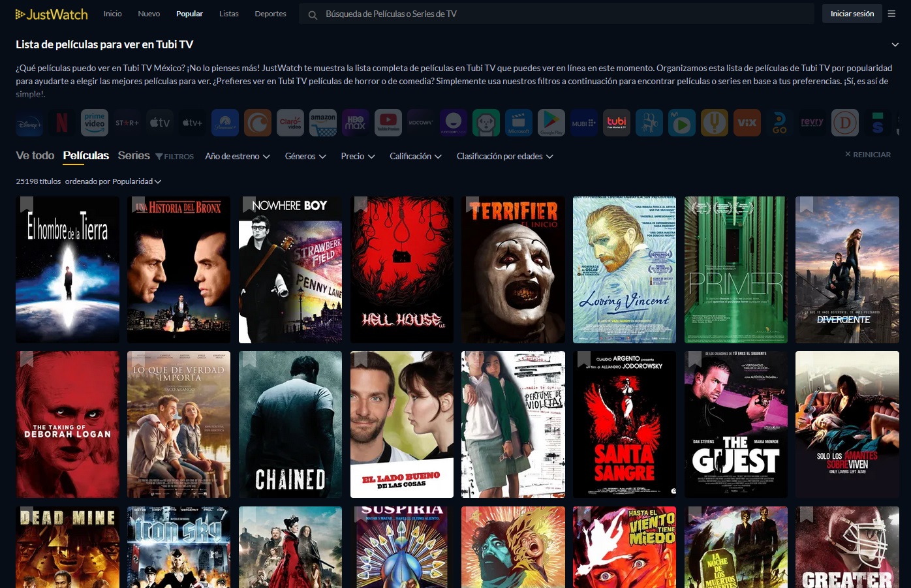Expand the Año de estreno dropdown
Image resolution: width=911 pixels, height=588 pixels.
pos(237,157)
